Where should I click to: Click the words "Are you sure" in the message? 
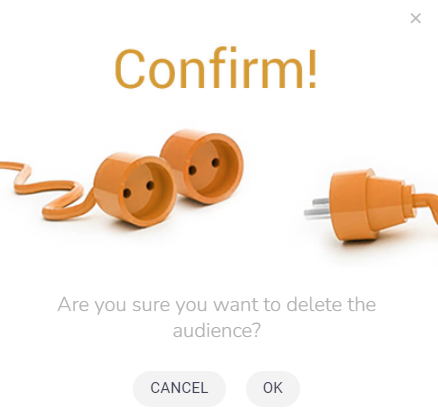(114, 304)
